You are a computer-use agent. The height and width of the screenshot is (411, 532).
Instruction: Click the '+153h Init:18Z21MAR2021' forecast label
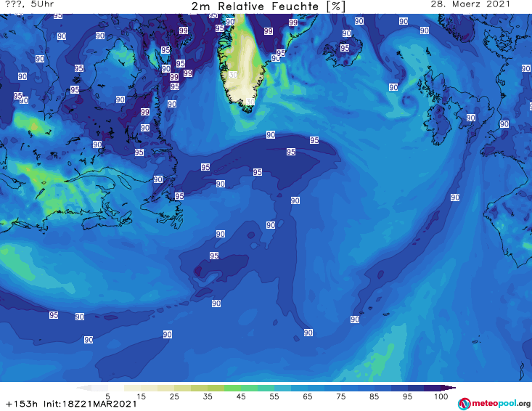click(x=71, y=404)
